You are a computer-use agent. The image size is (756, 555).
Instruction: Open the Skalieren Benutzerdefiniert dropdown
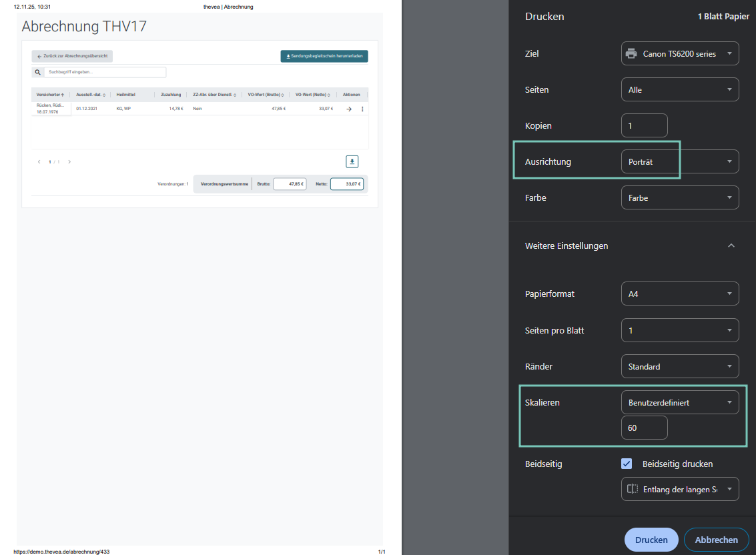(680, 402)
